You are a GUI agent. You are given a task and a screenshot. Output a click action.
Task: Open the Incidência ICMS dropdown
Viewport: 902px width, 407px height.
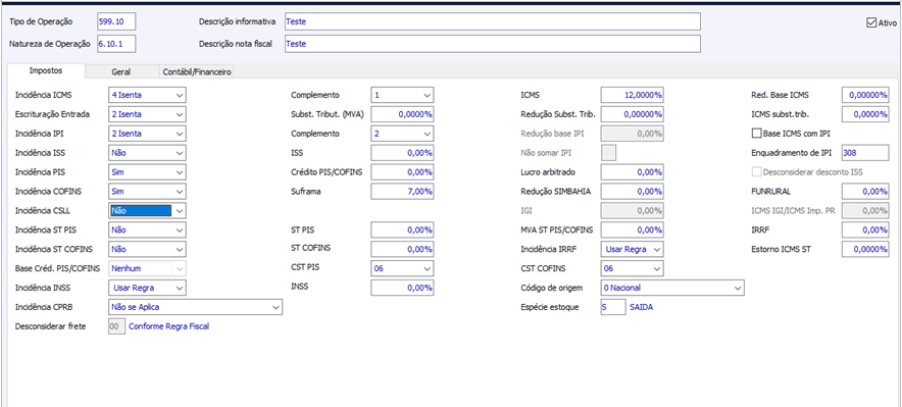pos(147,95)
